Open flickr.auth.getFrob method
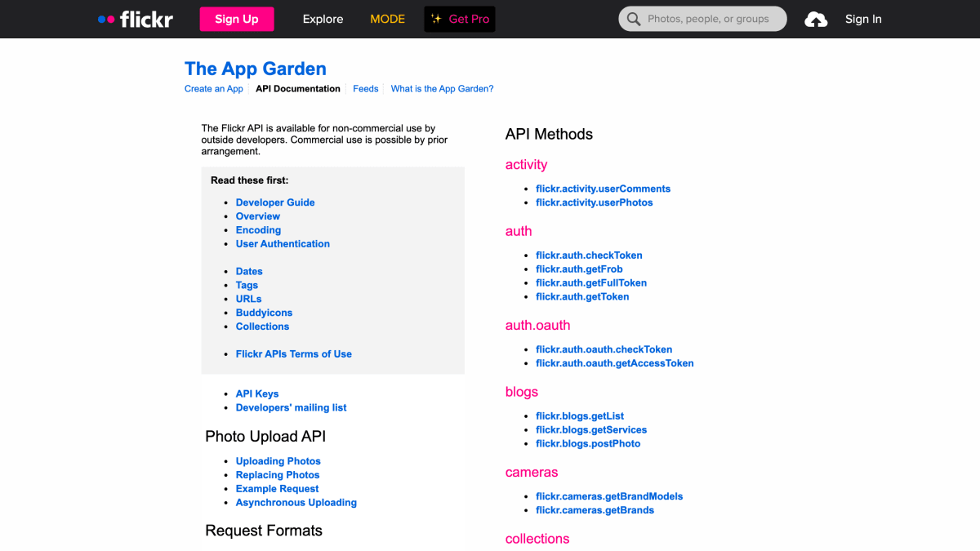Screen dimensions: 980x551 click(x=579, y=269)
